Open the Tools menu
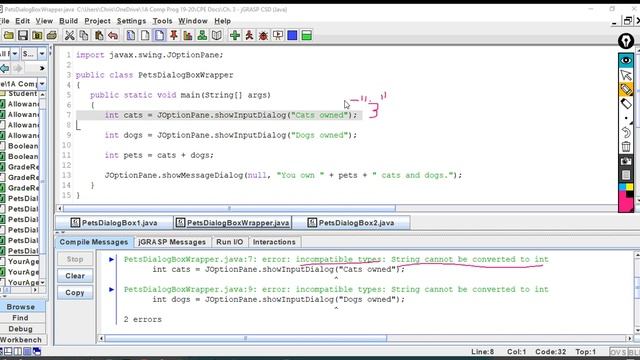Screen dimensions: 640x360 tap(162, 21)
